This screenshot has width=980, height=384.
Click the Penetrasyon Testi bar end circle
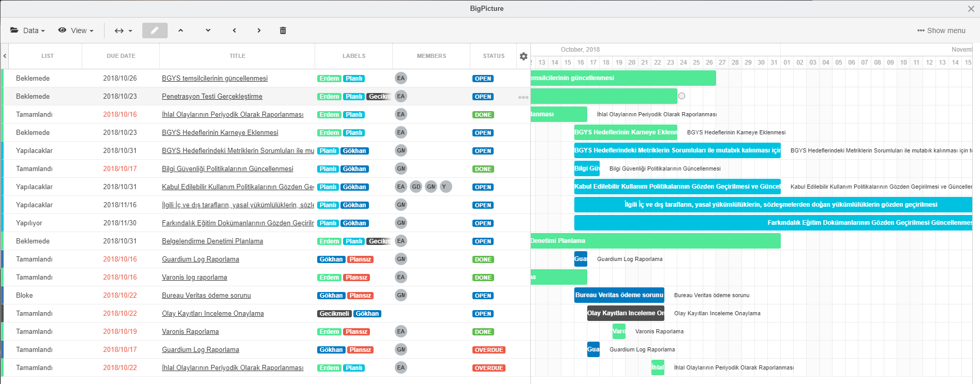click(681, 96)
